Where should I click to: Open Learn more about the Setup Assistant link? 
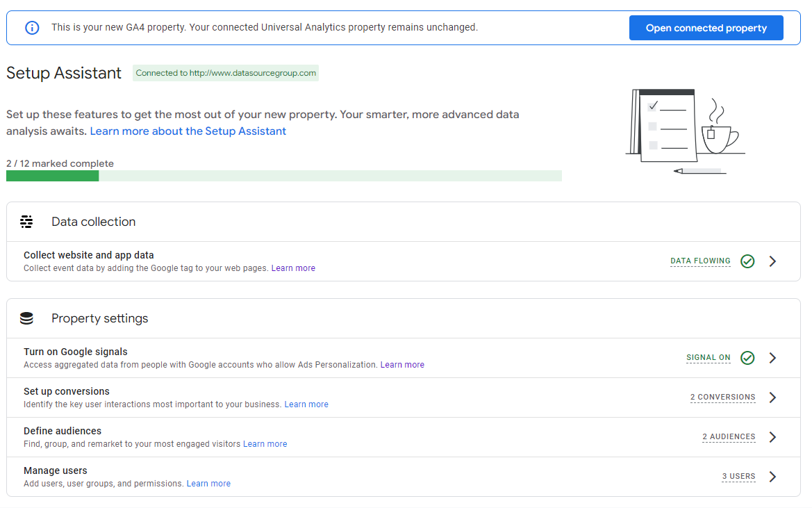[188, 131]
